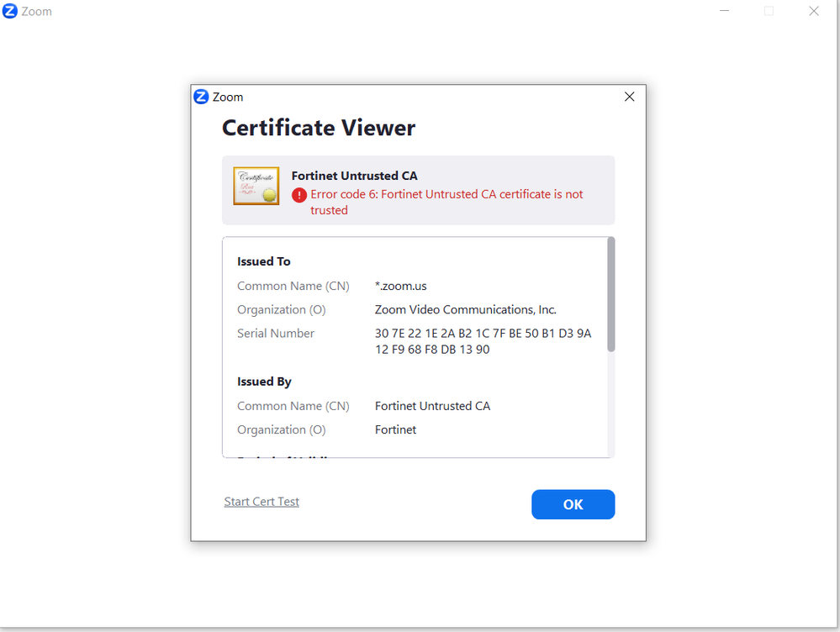Close the Certificate Viewer dialog
This screenshot has width=840, height=632.
point(629,97)
